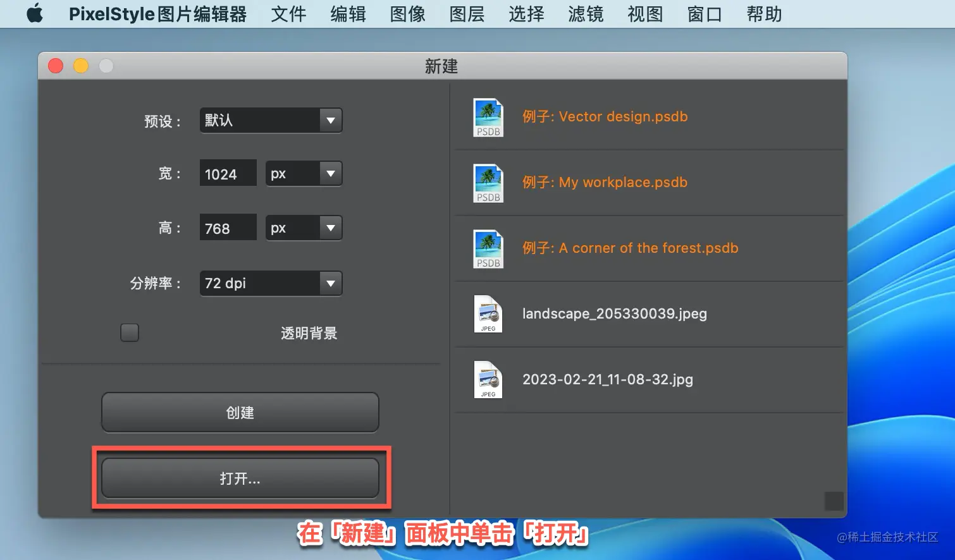This screenshot has height=560, width=955.
Task: Close the 新建 window with red button
Action: [x=56, y=66]
